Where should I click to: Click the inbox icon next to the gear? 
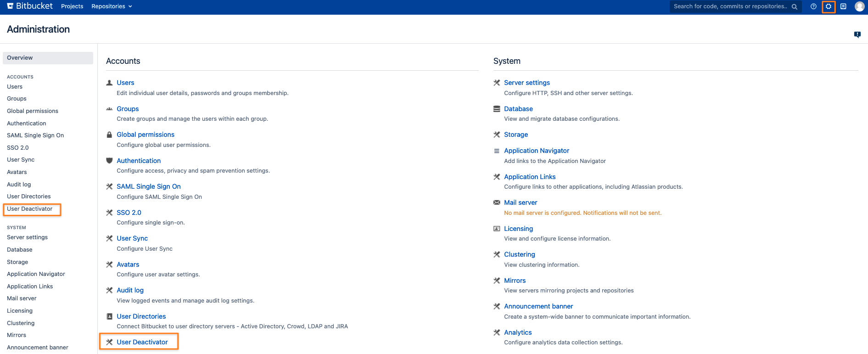click(843, 6)
